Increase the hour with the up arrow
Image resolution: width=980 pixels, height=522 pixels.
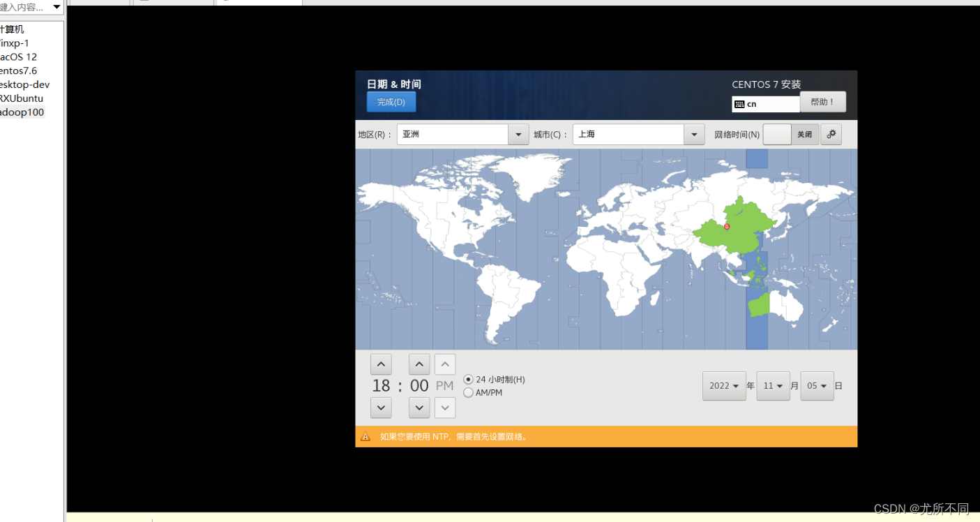[381, 364]
